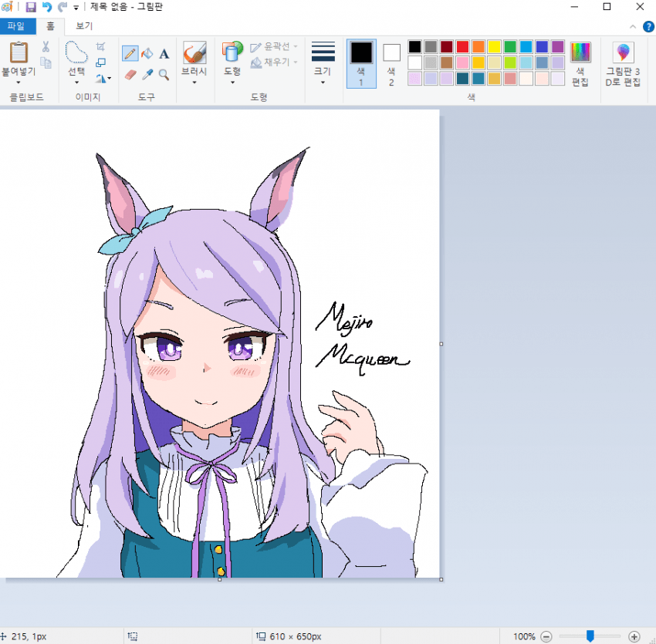
Task: Select the Text tool
Action: (x=164, y=53)
